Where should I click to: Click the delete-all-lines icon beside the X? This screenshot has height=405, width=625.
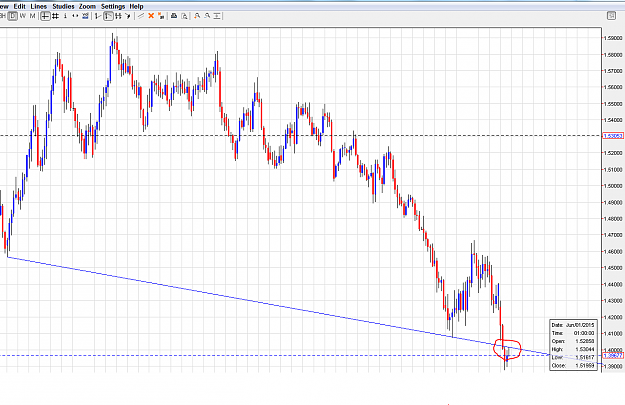(161, 16)
